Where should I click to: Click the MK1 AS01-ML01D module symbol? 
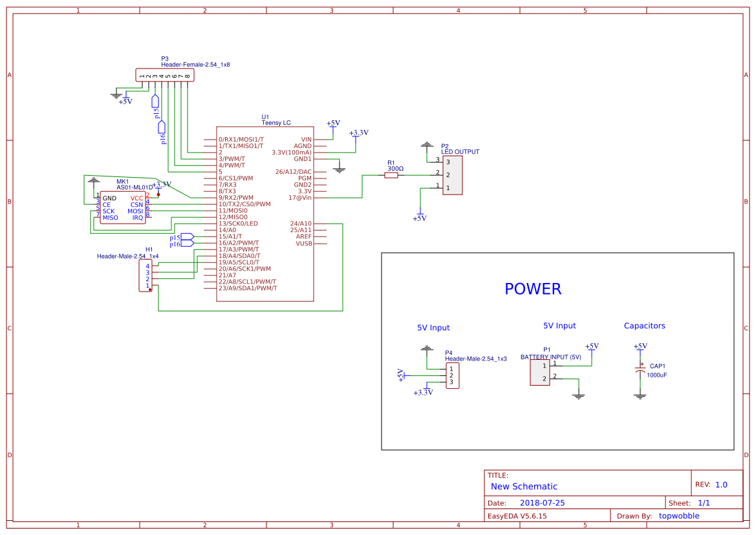tap(123, 205)
